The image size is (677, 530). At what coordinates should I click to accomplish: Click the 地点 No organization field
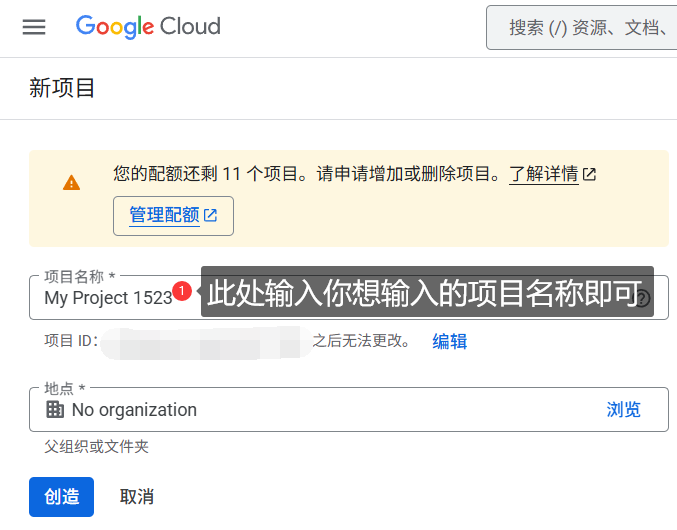click(x=300, y=409)
